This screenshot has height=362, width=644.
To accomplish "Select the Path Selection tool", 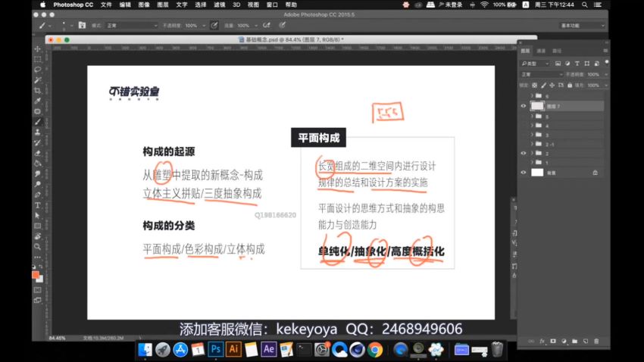I will click(37, 216).
